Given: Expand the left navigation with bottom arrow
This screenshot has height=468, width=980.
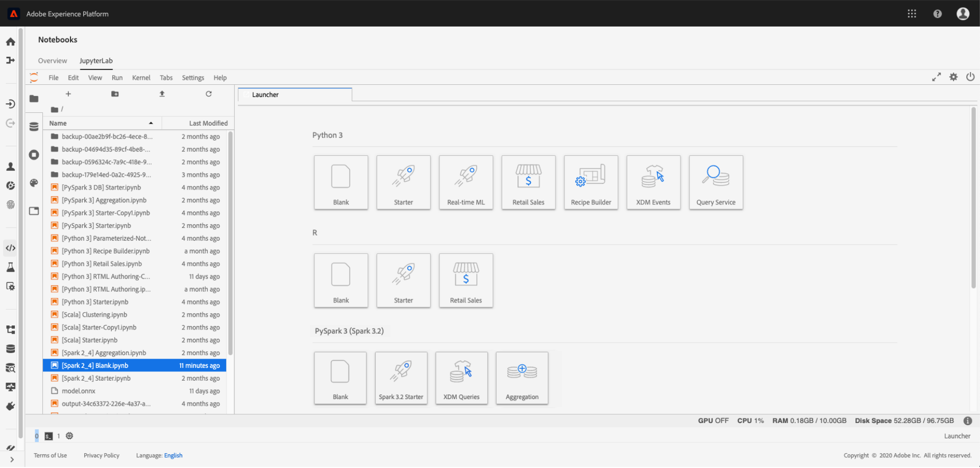Looking at the screenshot, I should tap(12, 460).
